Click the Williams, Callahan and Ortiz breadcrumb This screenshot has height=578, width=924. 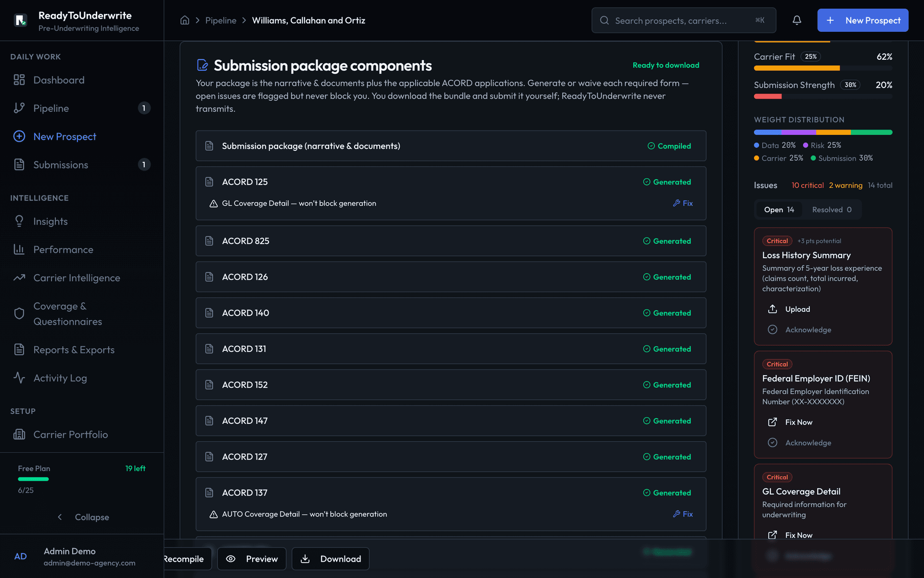click(308, 20)
